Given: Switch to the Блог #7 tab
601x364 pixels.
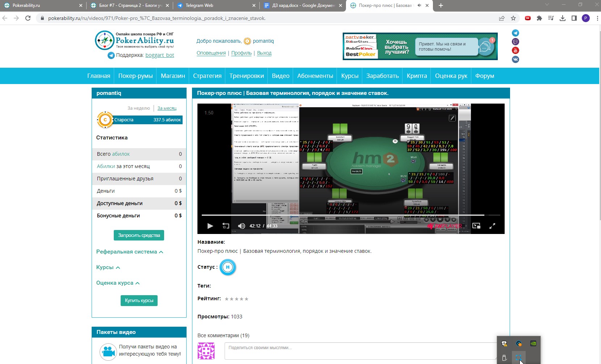Looking at the screenshot, I should coord(129,5).
